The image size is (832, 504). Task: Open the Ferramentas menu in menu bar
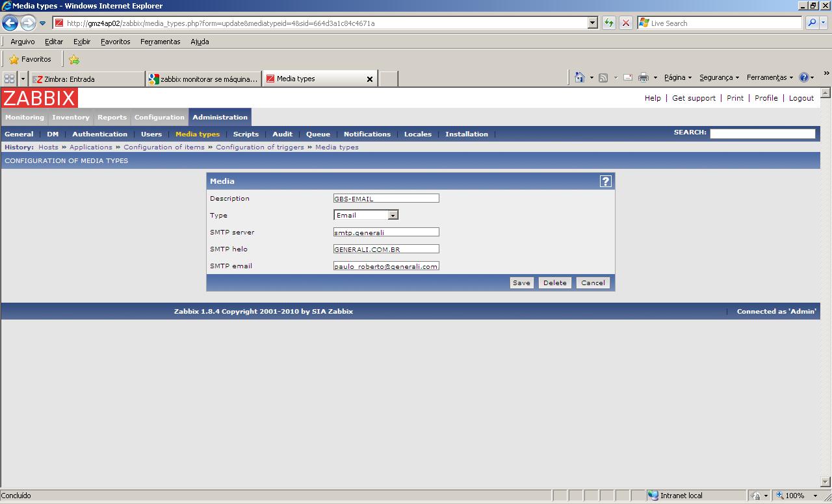click(x=161, y=42)
